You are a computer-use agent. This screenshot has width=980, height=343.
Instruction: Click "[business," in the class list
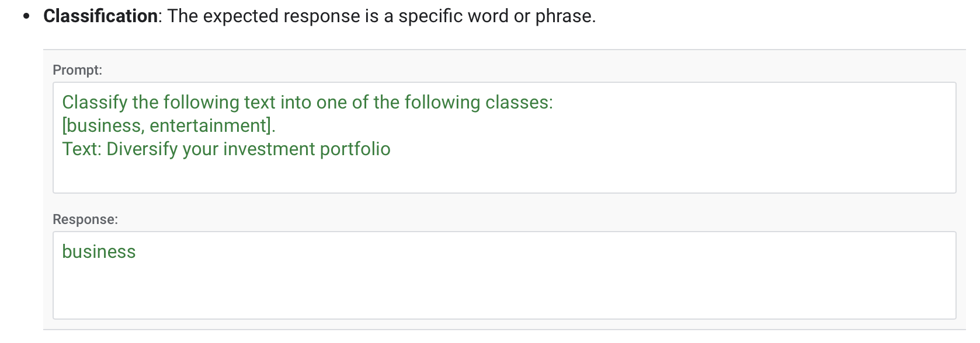(103, 125)
